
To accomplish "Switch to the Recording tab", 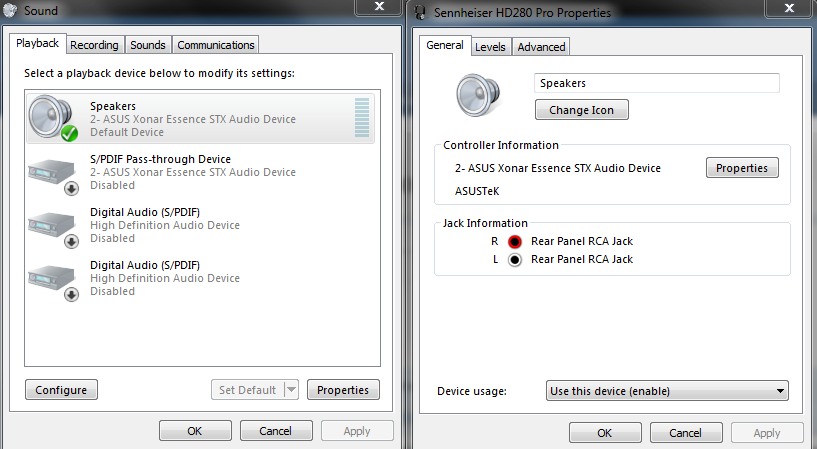I will [94, 45].
